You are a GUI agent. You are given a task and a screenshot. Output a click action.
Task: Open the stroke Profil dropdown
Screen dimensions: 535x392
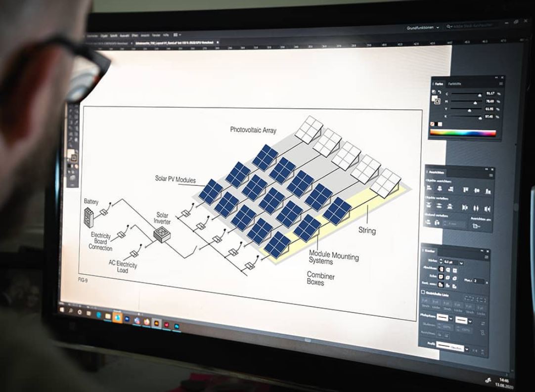(x=467, y=349)
